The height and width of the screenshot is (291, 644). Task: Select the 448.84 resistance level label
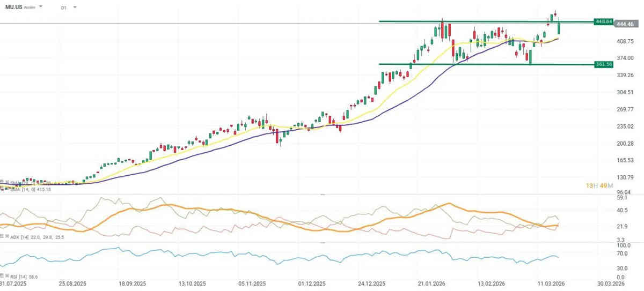[x=604, y=21]
